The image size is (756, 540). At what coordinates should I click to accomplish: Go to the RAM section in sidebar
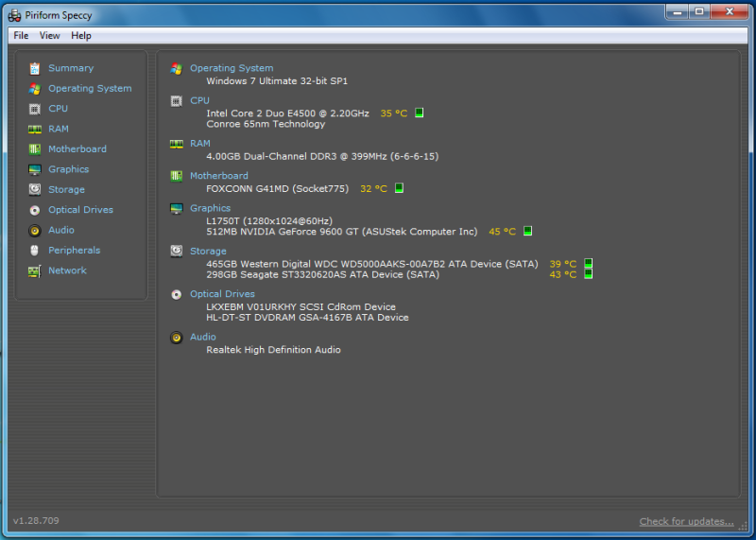[59, 130]
